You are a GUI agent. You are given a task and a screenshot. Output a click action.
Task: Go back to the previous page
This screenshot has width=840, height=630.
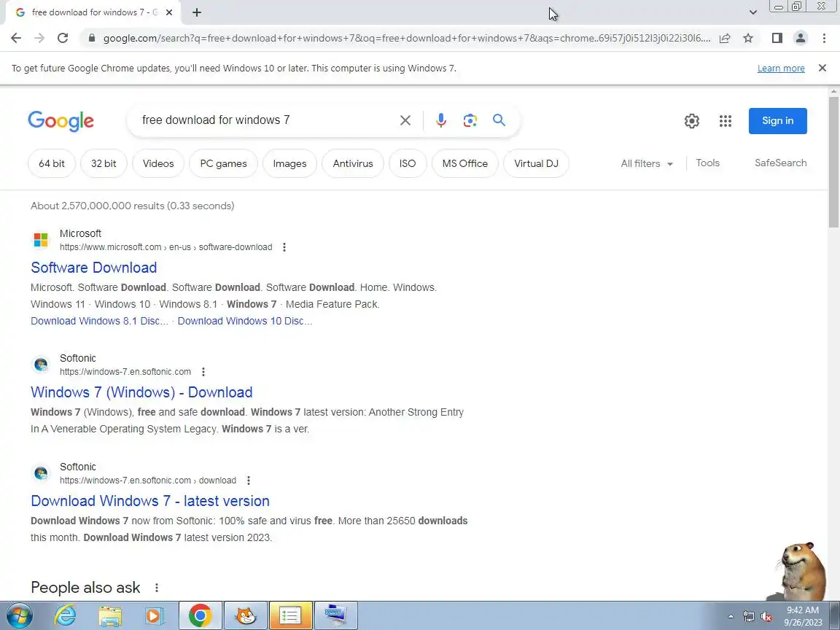(x=16, y=38)
